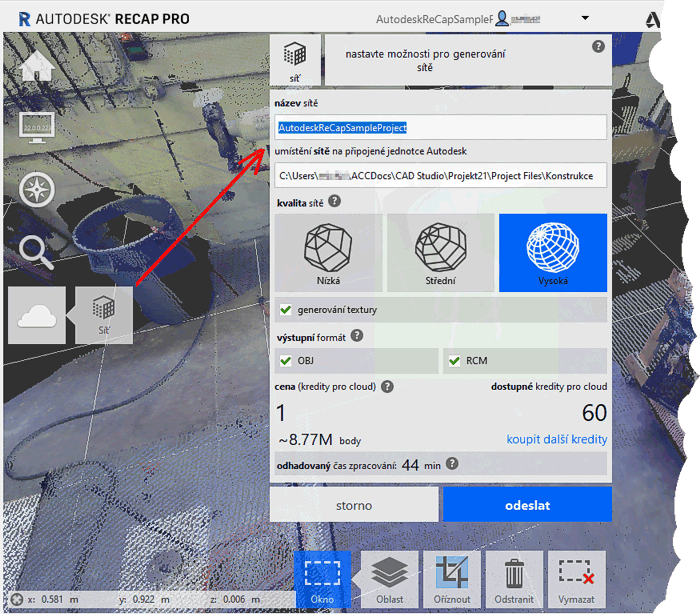700x614 pixels.
Task: Click the z coordinate value 0.006
Action: (234, 599)
